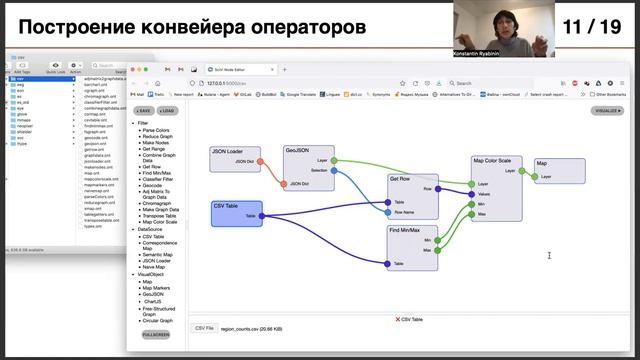Click Map Color Scale's Layer output socket
The height and width of the screenshot is (360, 640).
tap(522, 171)
